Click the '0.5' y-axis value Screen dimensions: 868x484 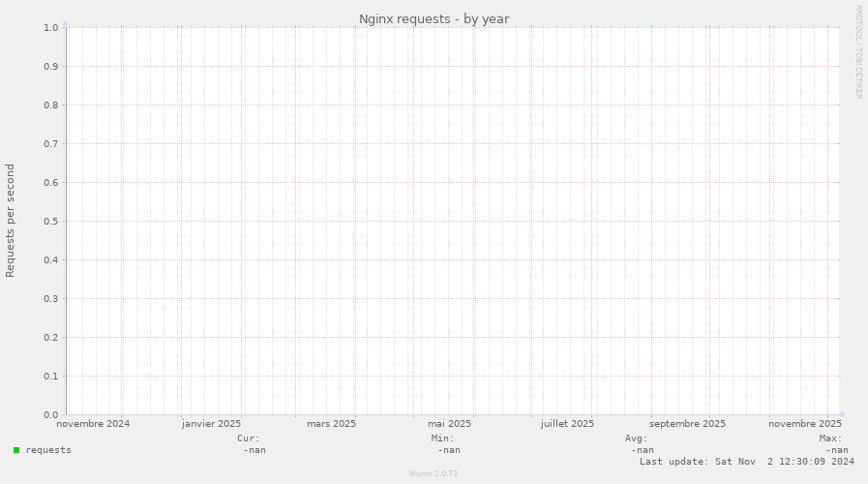tap(51, 222)
